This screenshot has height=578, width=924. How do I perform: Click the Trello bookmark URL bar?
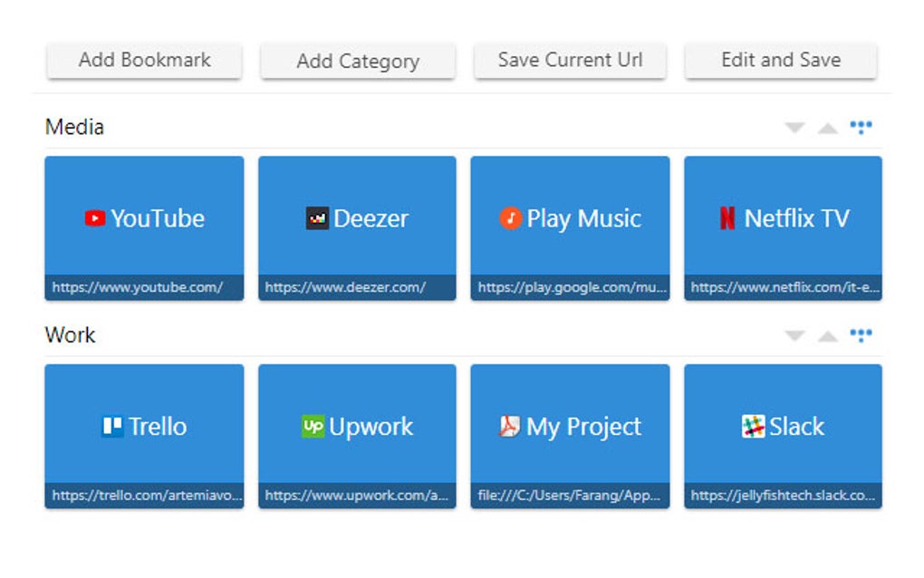(x=144, y=496)
